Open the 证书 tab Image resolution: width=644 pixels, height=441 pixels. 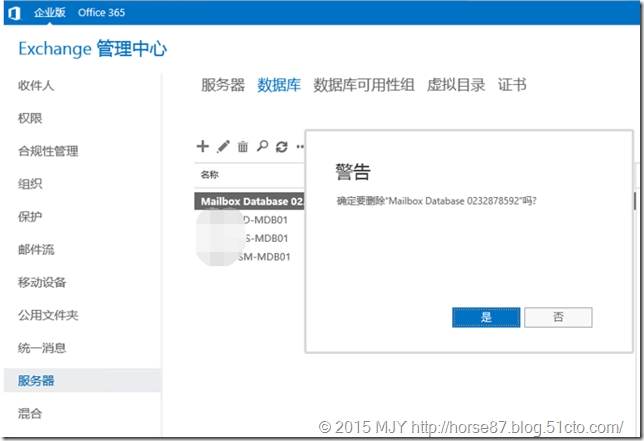pyautogui.click(x=512, y=85)
